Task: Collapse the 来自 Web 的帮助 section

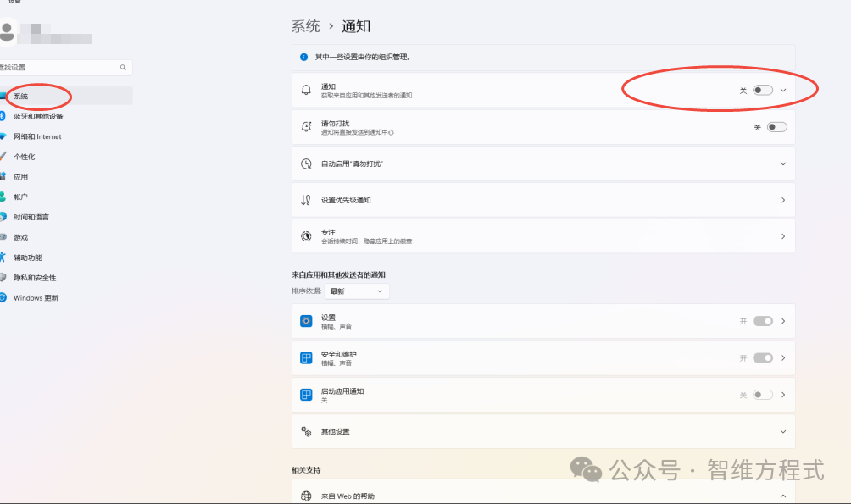Action: [x=783, y=496]
